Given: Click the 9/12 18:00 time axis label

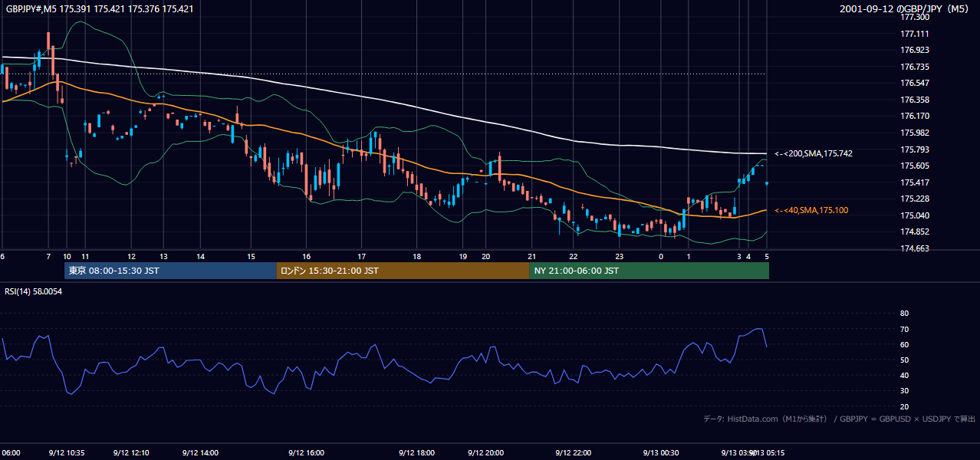Looking at the screenshot, I should (x=417, y=452).
